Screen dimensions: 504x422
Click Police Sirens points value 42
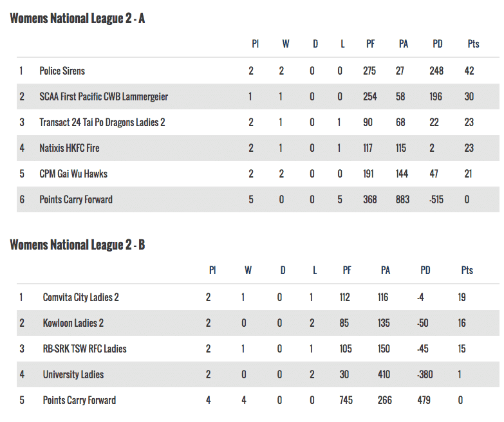tap(469, 71)
